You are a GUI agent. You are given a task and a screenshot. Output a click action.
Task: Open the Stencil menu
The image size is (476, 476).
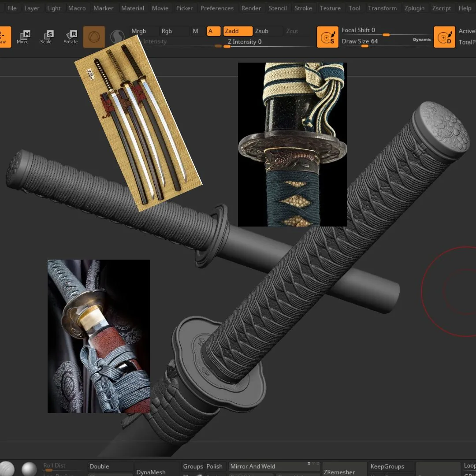pos(278,8)
